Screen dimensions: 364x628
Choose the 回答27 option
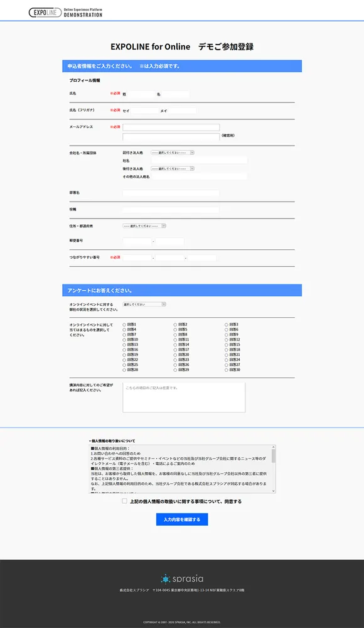click(227, 365)
